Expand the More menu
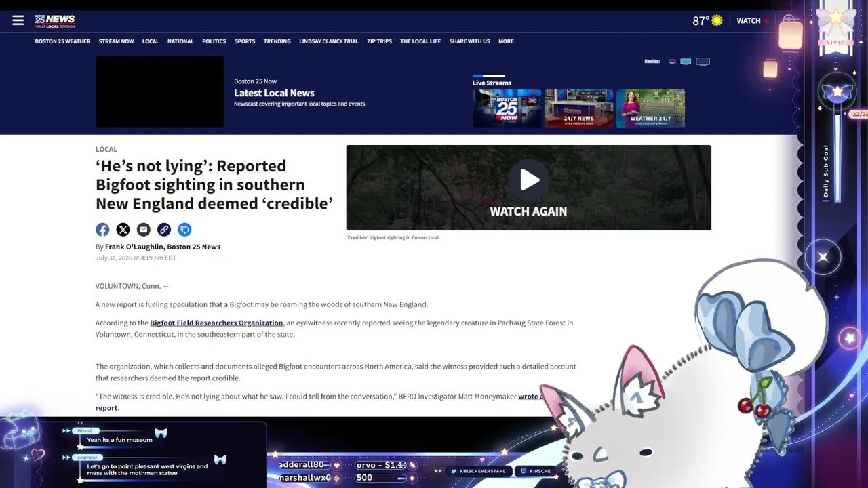Viewport: 868px width, 488px height. click(506, 41)
